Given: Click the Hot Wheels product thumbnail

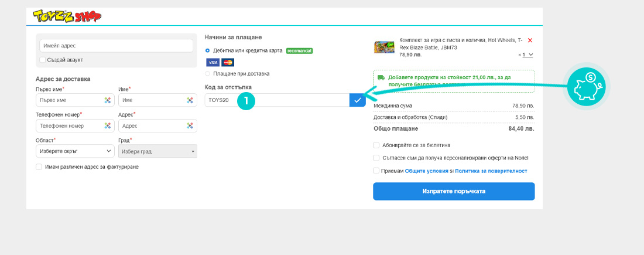Looking at the screenshot, I should coord(384,47).
